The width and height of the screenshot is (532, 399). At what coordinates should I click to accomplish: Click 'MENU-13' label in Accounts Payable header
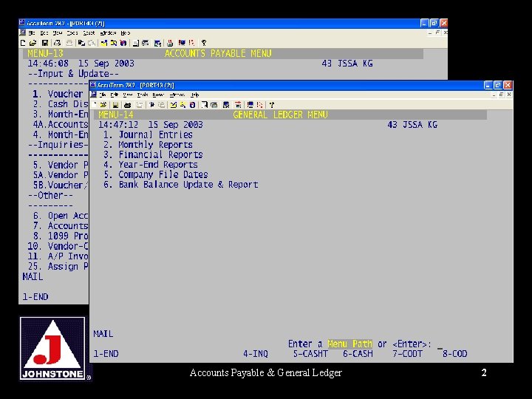tap(45, 54)
